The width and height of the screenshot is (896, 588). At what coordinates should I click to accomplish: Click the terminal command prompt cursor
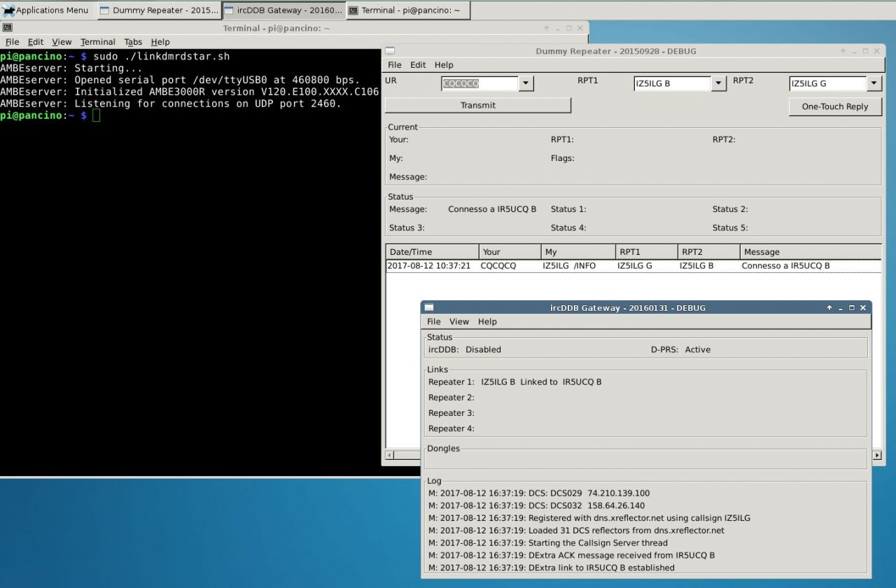(97, 115)
